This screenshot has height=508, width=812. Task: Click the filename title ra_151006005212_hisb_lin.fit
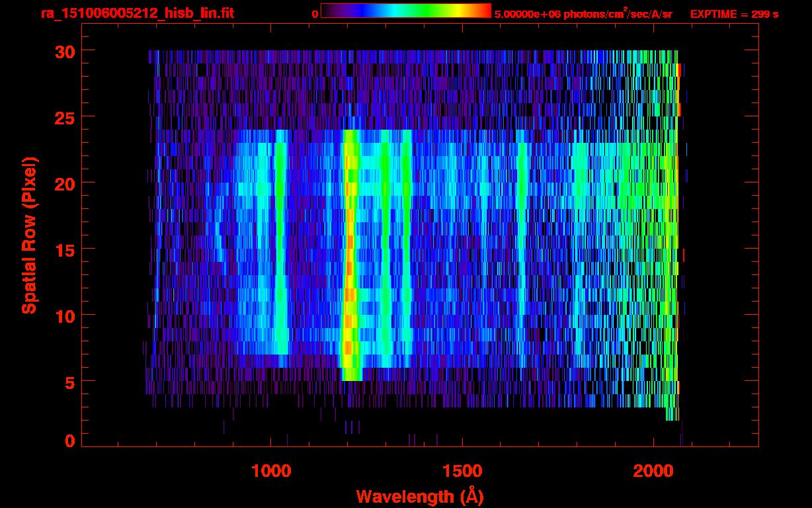click(137, 13)
